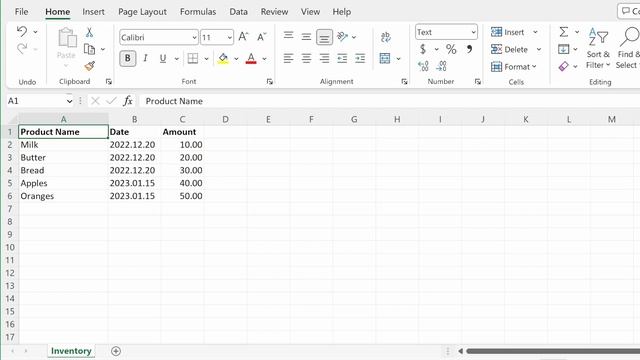
Task: Apply accounting dollar number format
Action: [423, 49]
